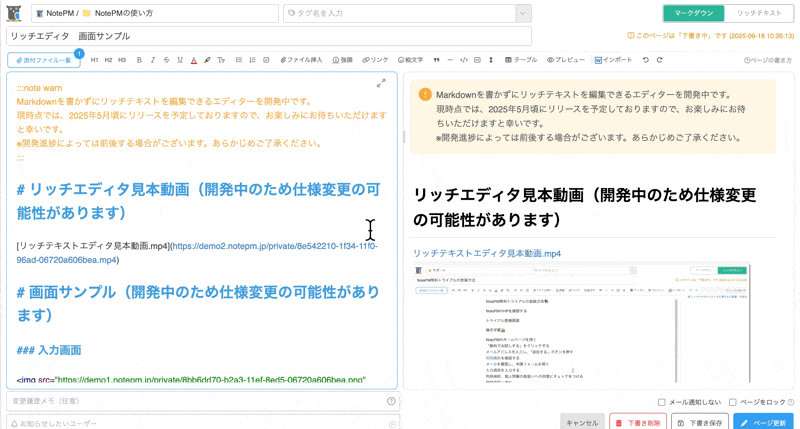The width and height of the screenshot is (800, 429).
Task: Apply H3 heading format
Action: point(122,60)
